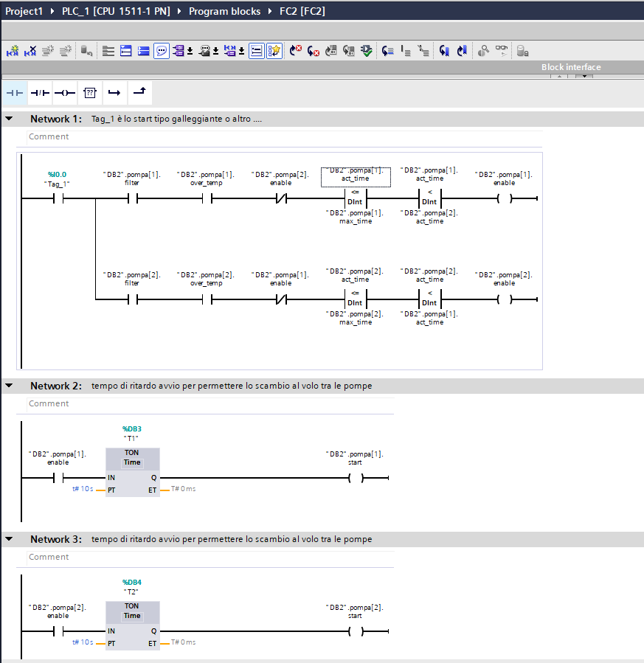Insert an empty box instruction

[90, 93]
